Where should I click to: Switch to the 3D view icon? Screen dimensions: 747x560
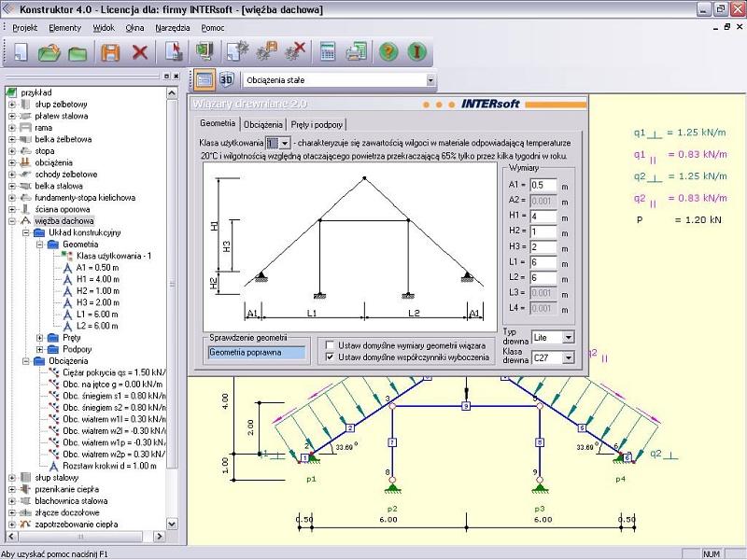[x=226, y=79]
